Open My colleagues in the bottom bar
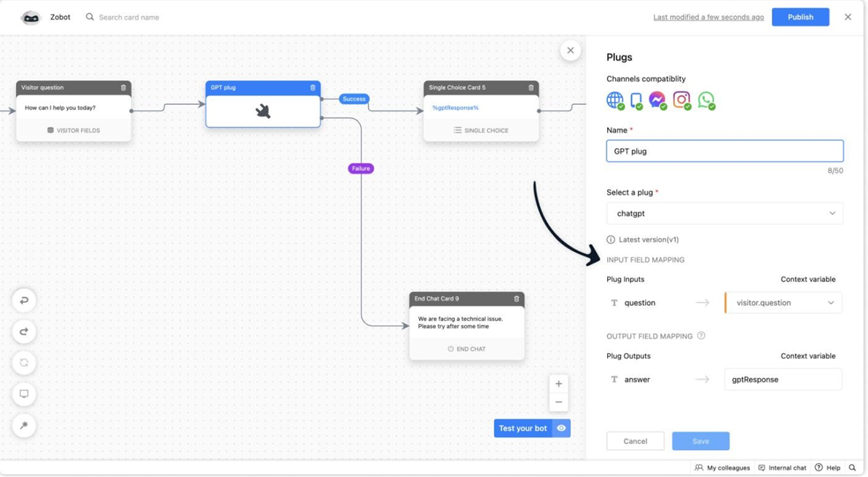This screenshot has height=477, width=868. [722, 468]
